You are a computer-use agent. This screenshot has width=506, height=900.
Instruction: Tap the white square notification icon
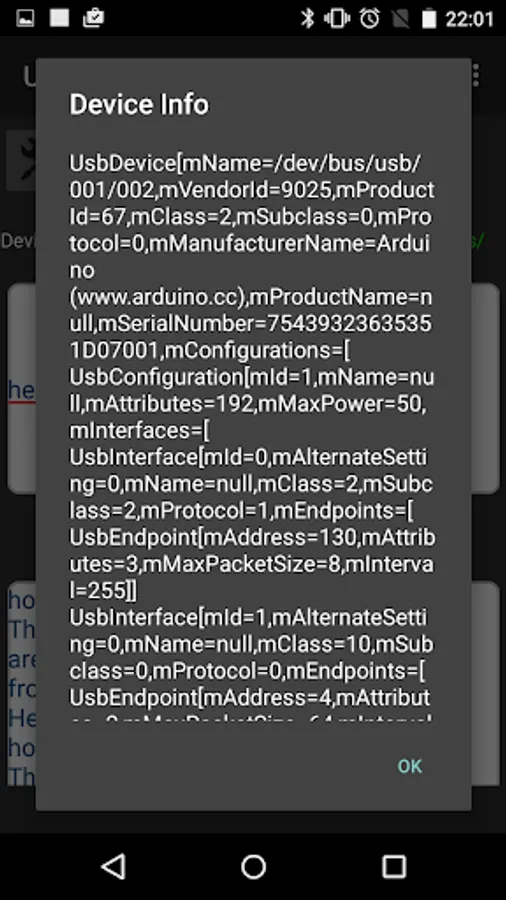pos(59,18)
